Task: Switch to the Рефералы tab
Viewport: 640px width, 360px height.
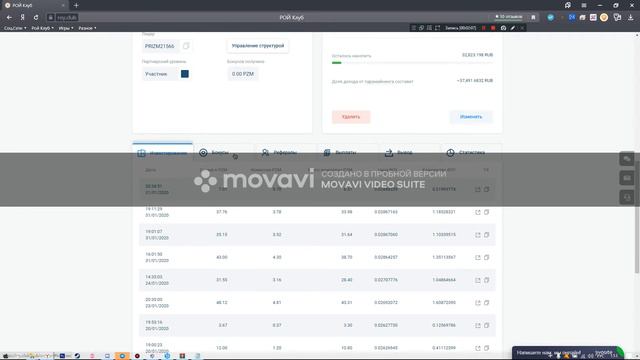Action: [285, 153]
